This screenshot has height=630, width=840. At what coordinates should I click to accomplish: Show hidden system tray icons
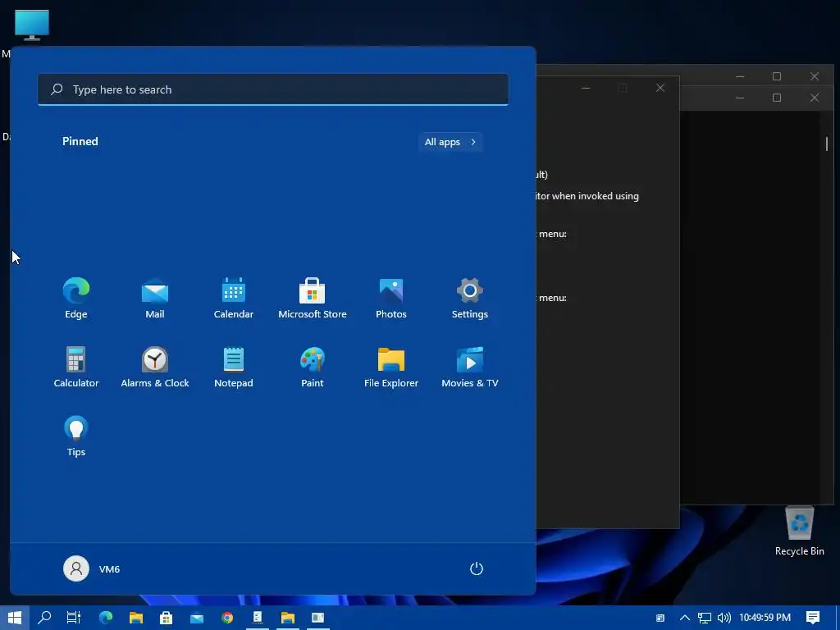[685, 618]
